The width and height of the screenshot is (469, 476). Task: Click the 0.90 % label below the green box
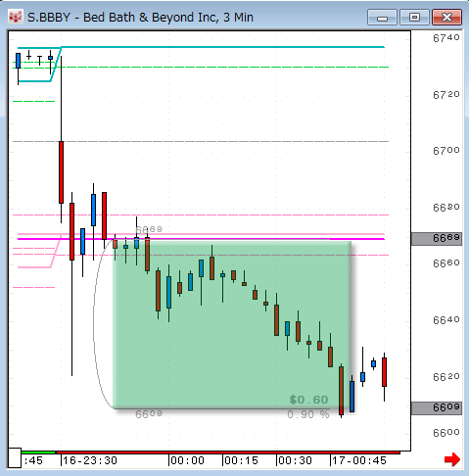(x=308, y=414)
